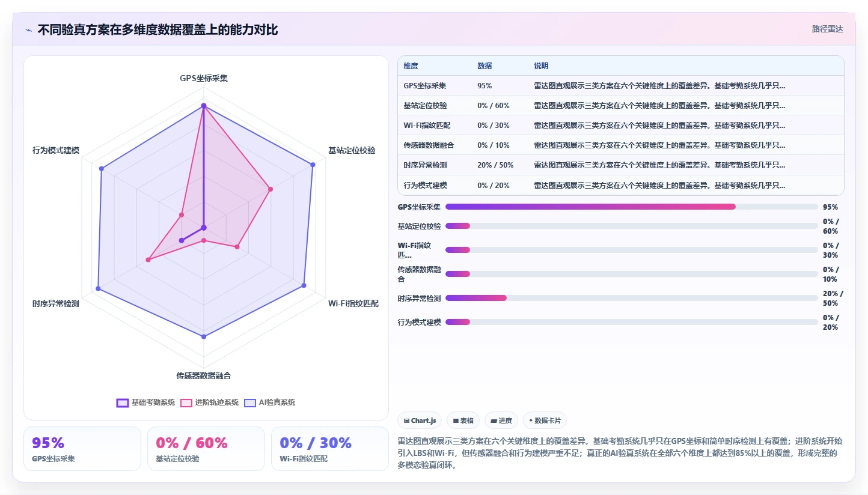Open the 0% / 60% 基站定位校验 stat card

[206, 449]
